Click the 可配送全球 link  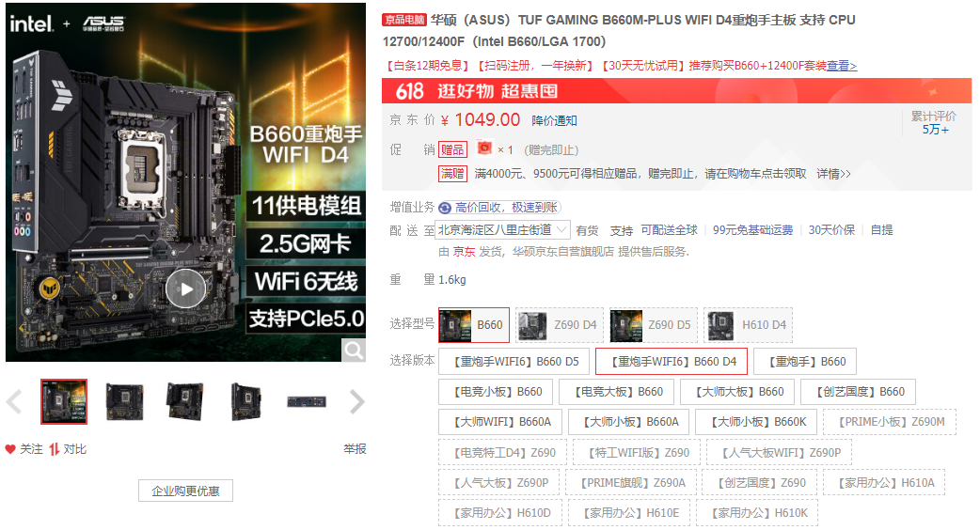pos(669,229)
